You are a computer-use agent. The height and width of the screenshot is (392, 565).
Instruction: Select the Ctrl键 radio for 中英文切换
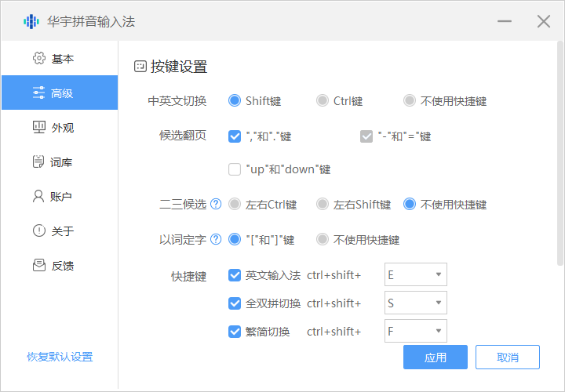click(322, 101)
